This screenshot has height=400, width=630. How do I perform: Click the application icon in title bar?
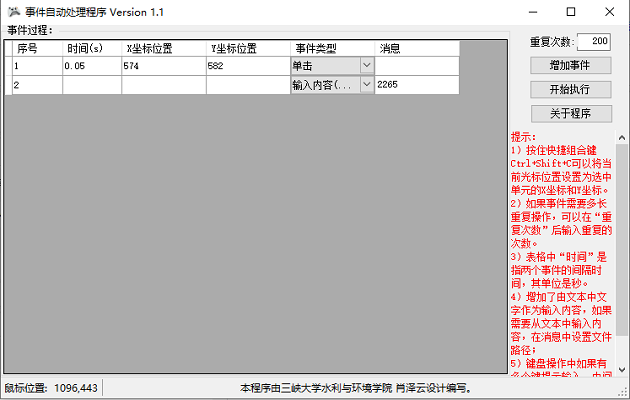pos(14,12)
